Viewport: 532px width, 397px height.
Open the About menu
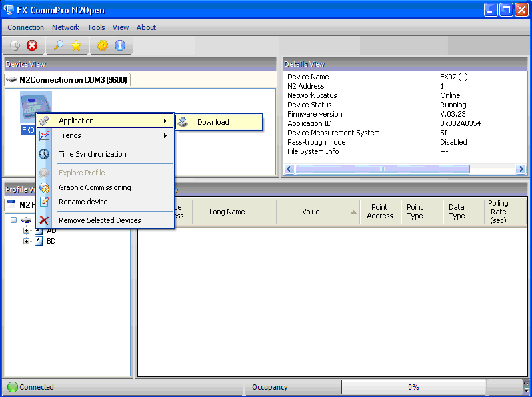146,27
